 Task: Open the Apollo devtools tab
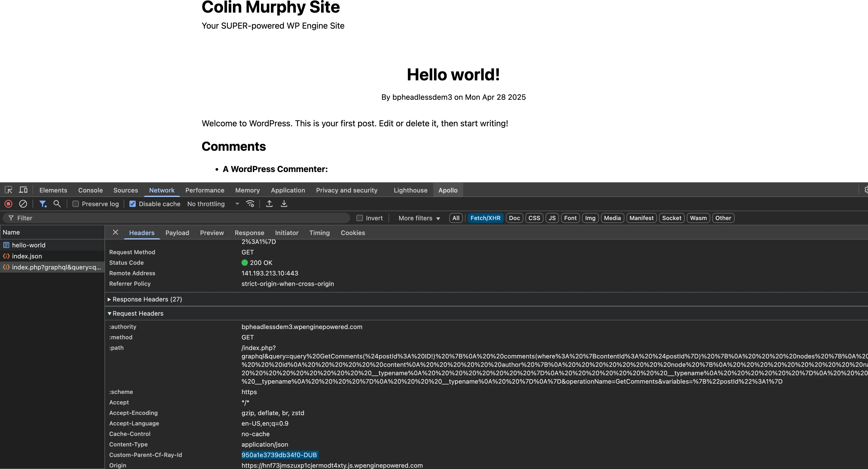[x=447, y=190]
